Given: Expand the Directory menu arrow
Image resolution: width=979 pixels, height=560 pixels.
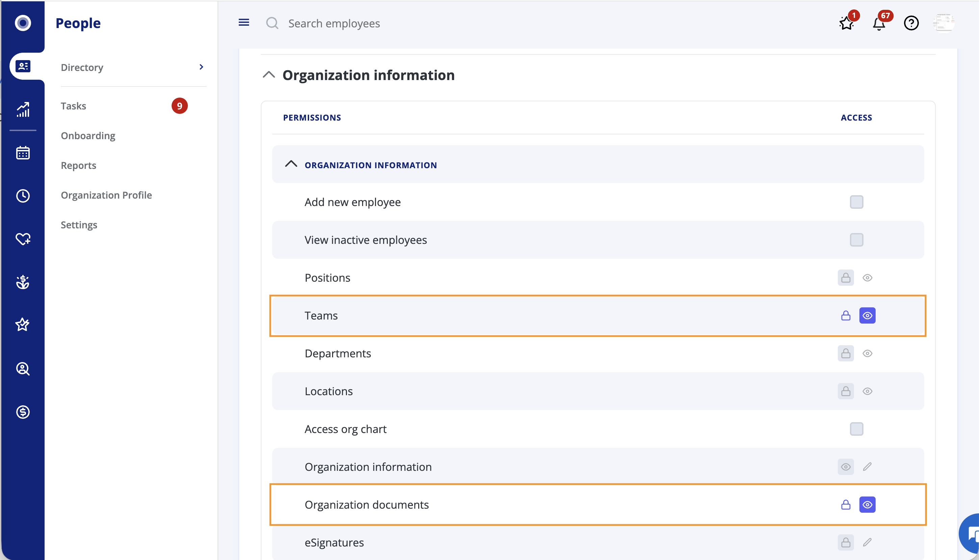Looking at the screenshot, I should click(x=201, y=67).
